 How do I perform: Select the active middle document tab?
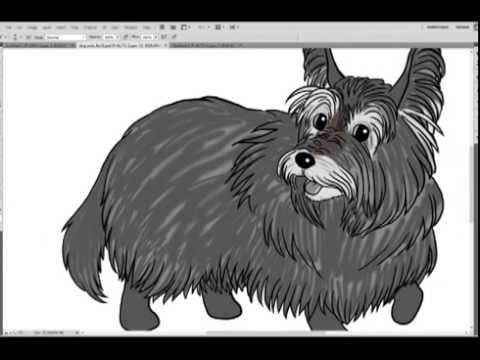coord(123,45)
